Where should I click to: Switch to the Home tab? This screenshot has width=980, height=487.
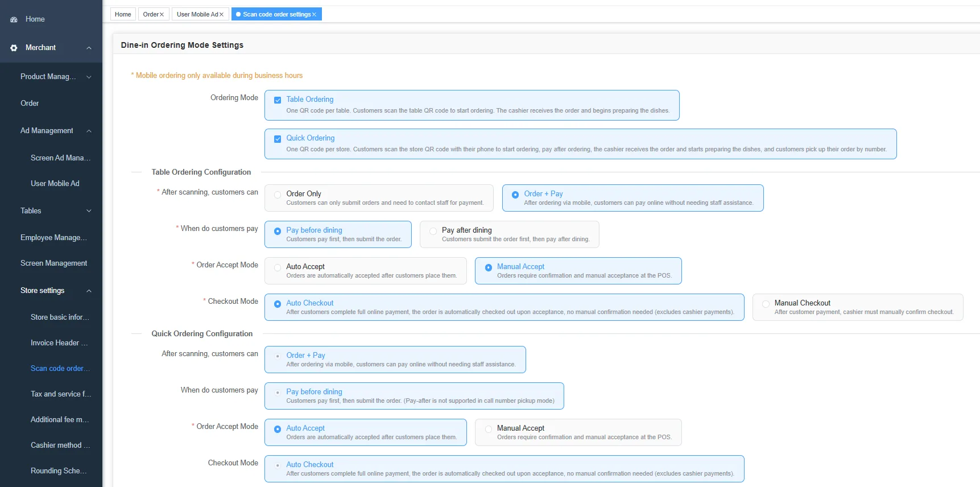coord(123,14)
